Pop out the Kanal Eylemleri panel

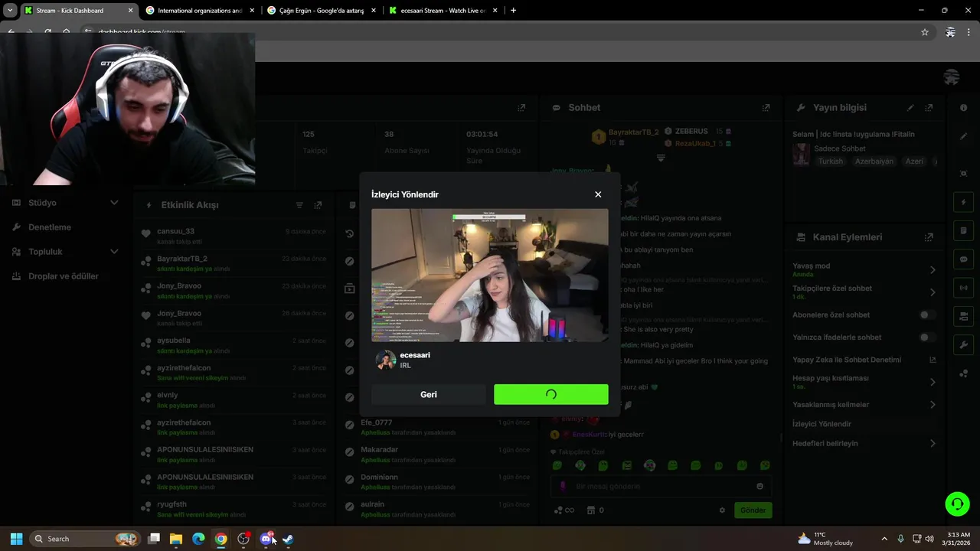929,237
